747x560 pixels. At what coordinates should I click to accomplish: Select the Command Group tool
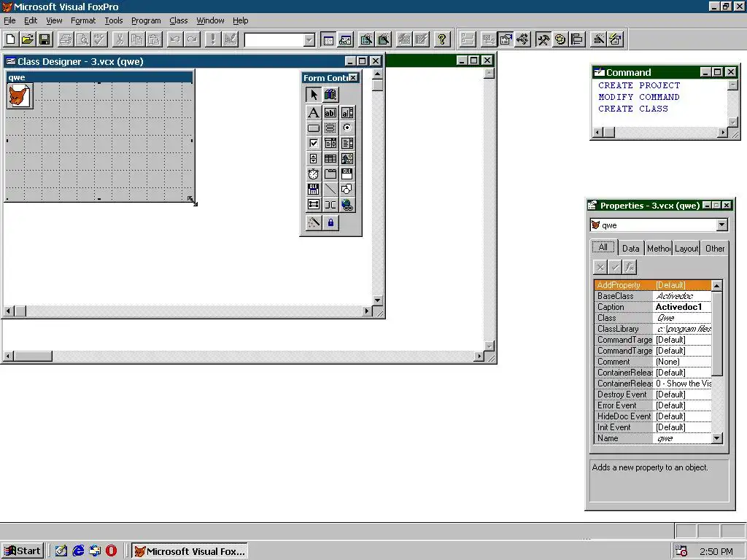coord(330,128)
